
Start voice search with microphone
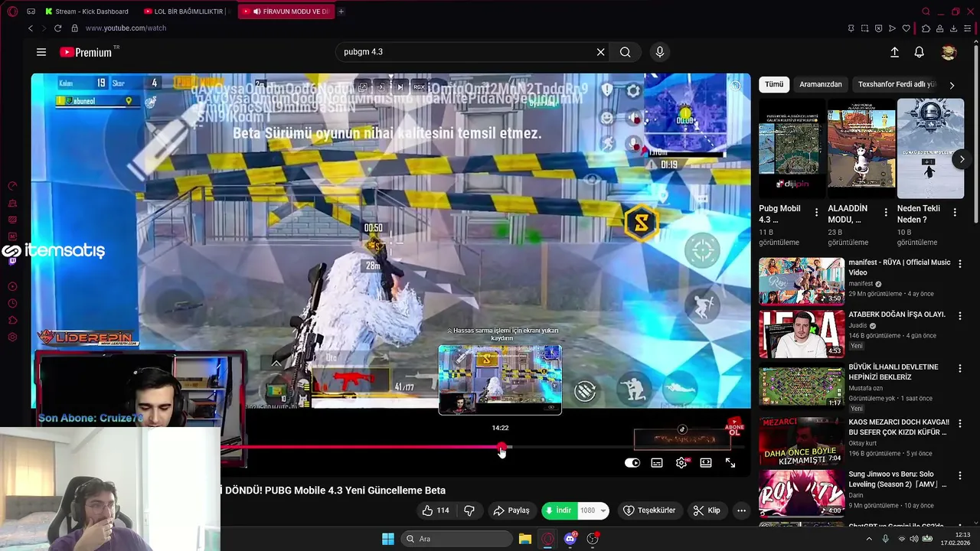660,52
